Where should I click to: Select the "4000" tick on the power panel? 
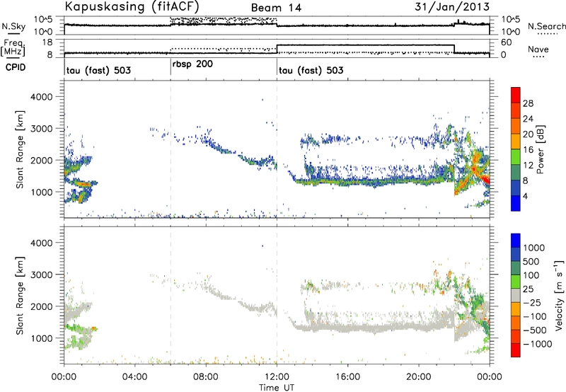(42, 96)
